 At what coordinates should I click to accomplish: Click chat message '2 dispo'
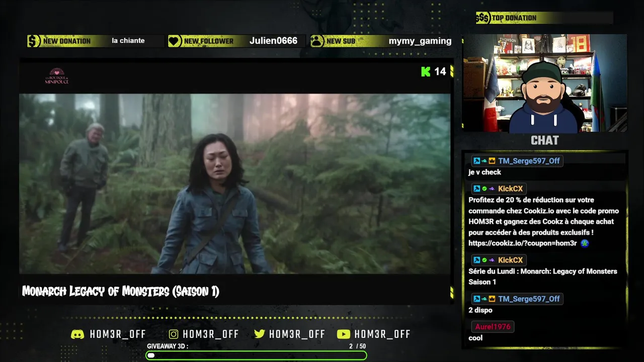[480, 310]
